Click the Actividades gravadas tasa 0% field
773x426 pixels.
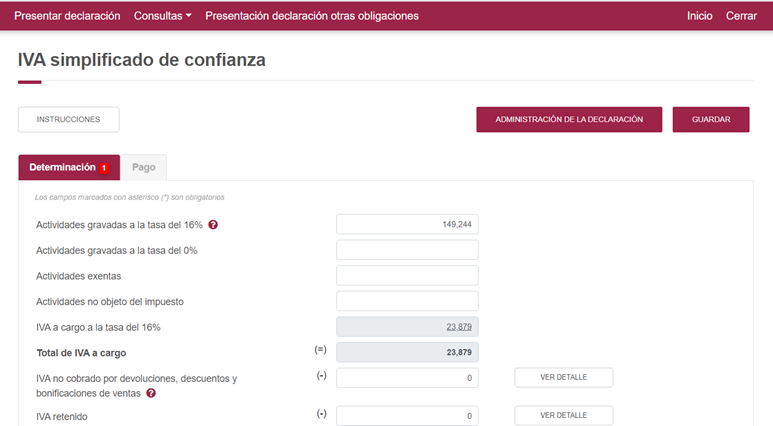(x=407, y=250)
